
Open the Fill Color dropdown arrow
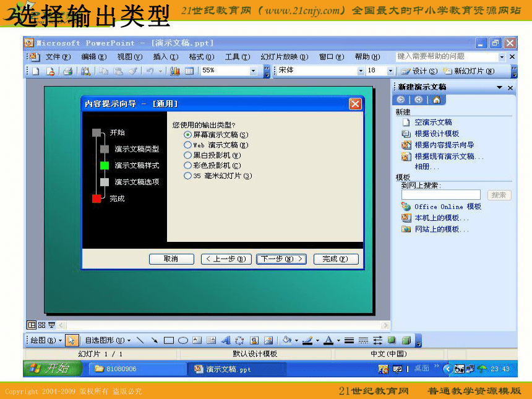point(296,340)
